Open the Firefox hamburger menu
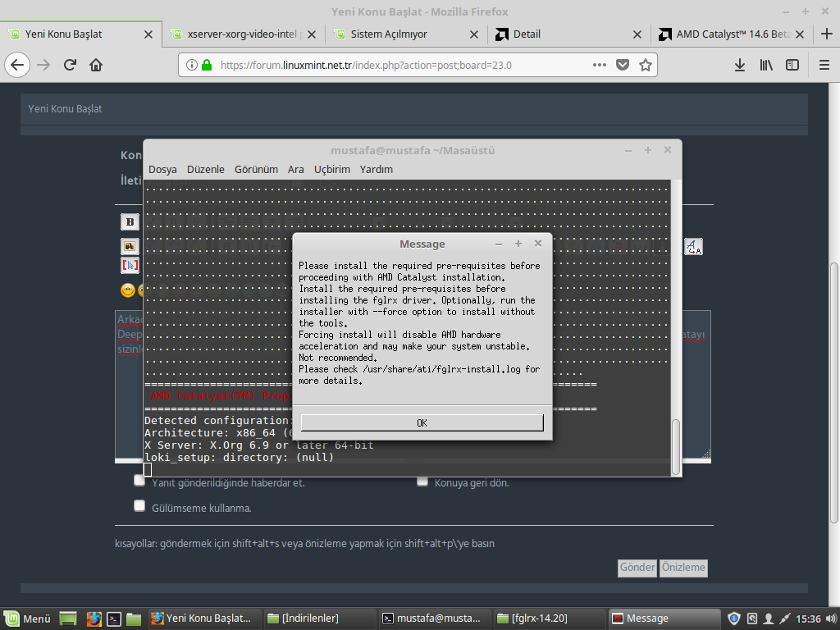Viewport: 840px width, 630px height. pyautogui.click(x=824, y=65)
